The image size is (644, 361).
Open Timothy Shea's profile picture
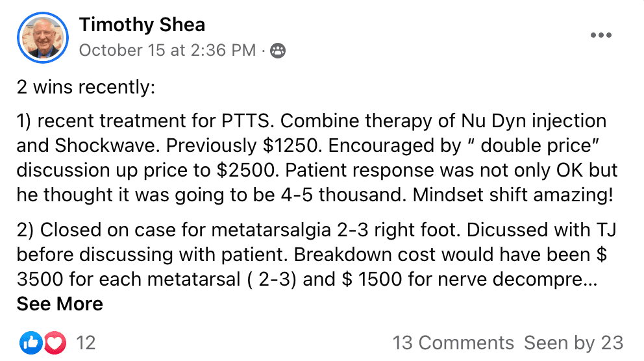pos(43,38)
